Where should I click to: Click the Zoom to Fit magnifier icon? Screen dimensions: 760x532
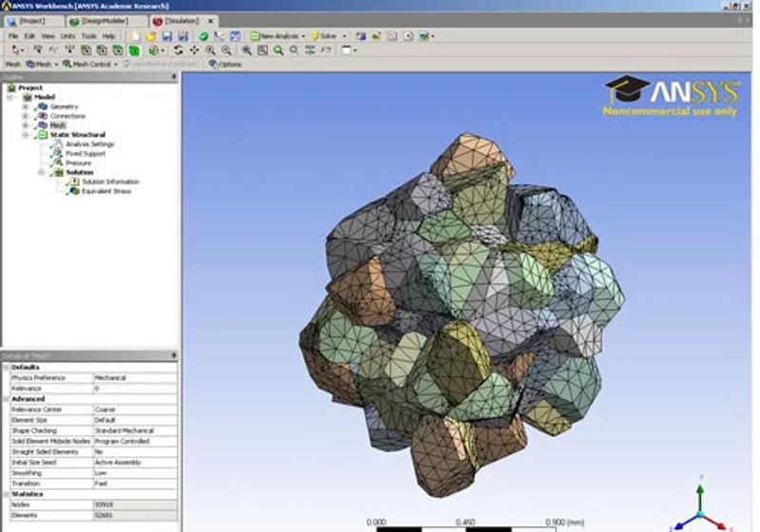click(278, 50)
